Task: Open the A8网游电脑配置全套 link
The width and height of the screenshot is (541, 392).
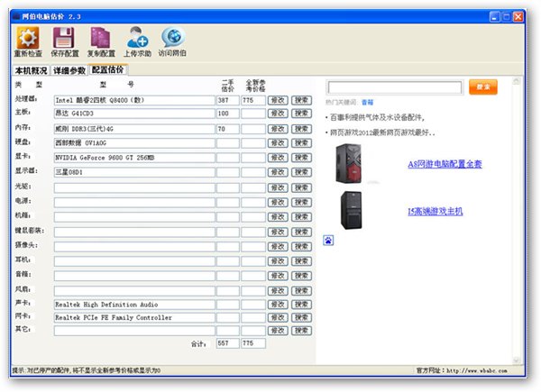Action: [445, 164]
